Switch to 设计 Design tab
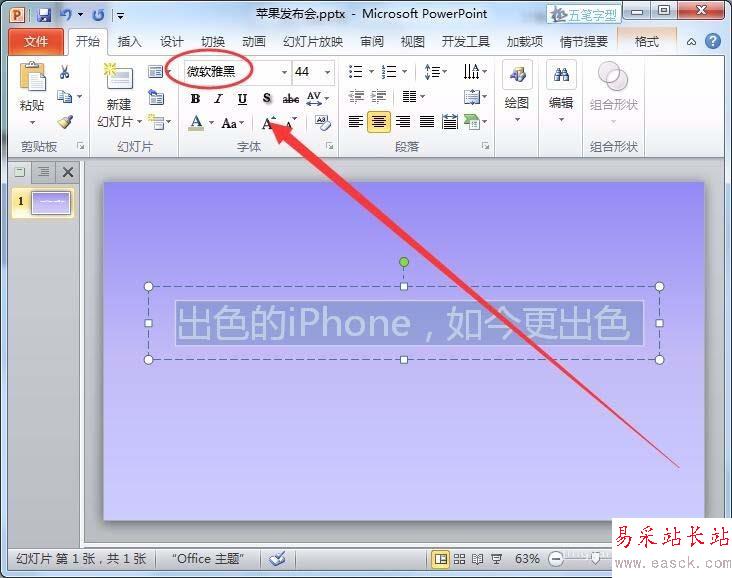This screenshot has width=732, height=578. click(x=171, y=42)
